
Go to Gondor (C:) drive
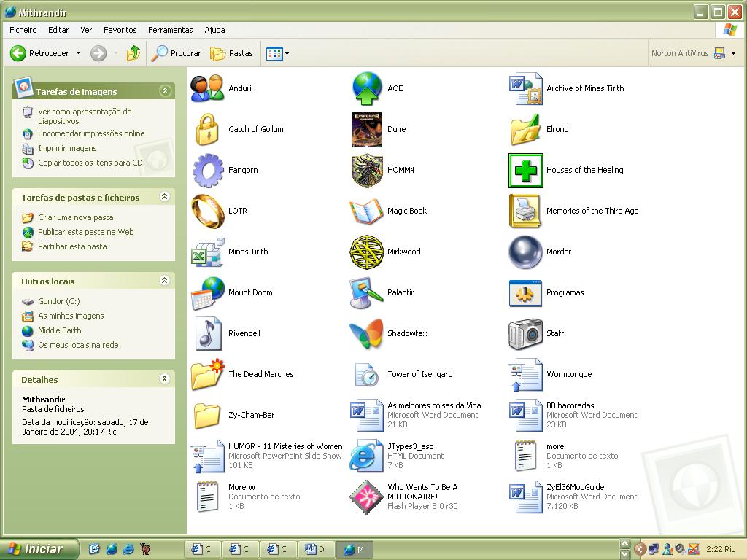click(59, 301)
